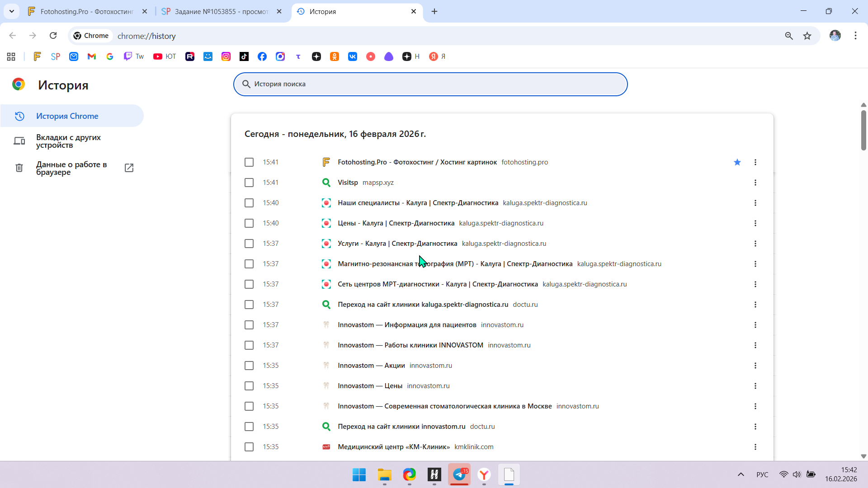Image resolution: width=868 pixels, height=488 pixels.
Task: Open the apps grid icon in bookmarks bar
Action: coord(11,56)
